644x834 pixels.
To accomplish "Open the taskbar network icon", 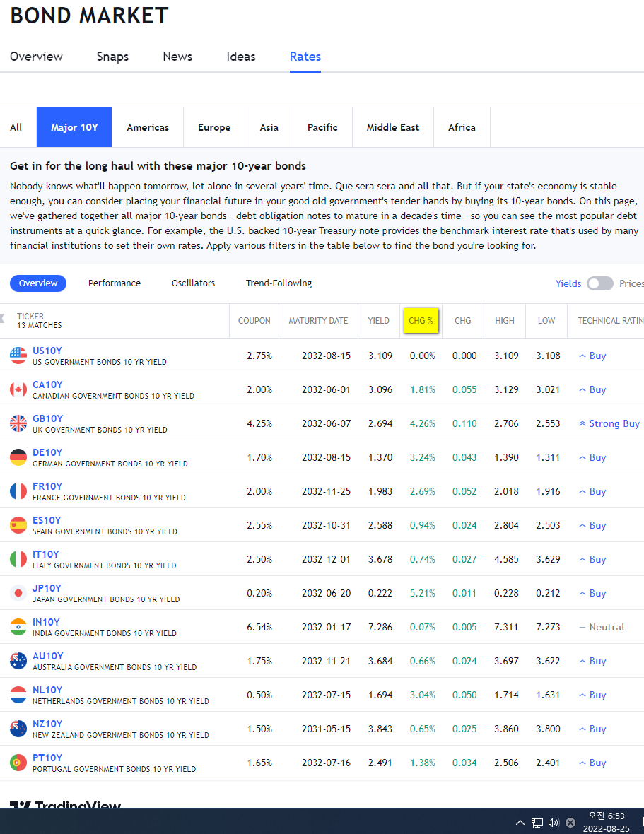I will point(537,823).
